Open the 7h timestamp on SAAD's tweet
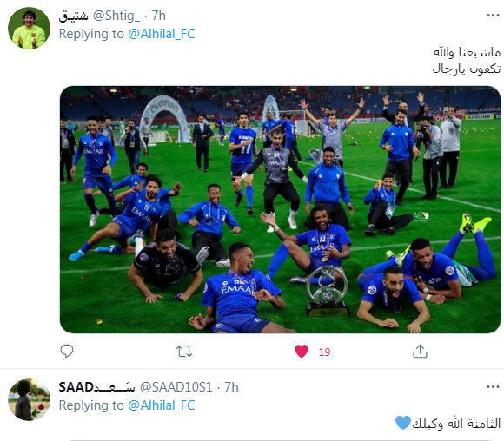The image size is (504, 441). point(231,386)
